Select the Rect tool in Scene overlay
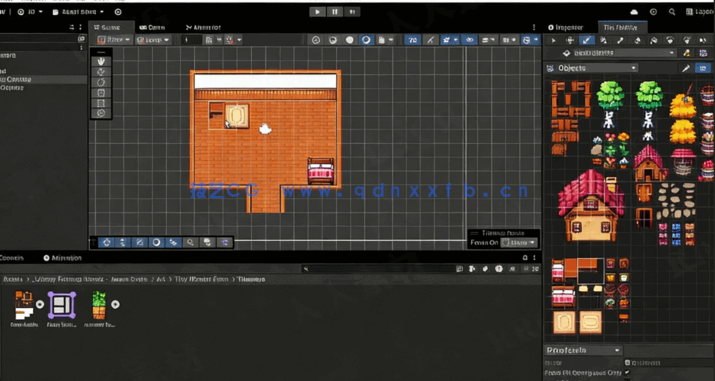Viewport: 715px width, 381px height. [101, 103]
